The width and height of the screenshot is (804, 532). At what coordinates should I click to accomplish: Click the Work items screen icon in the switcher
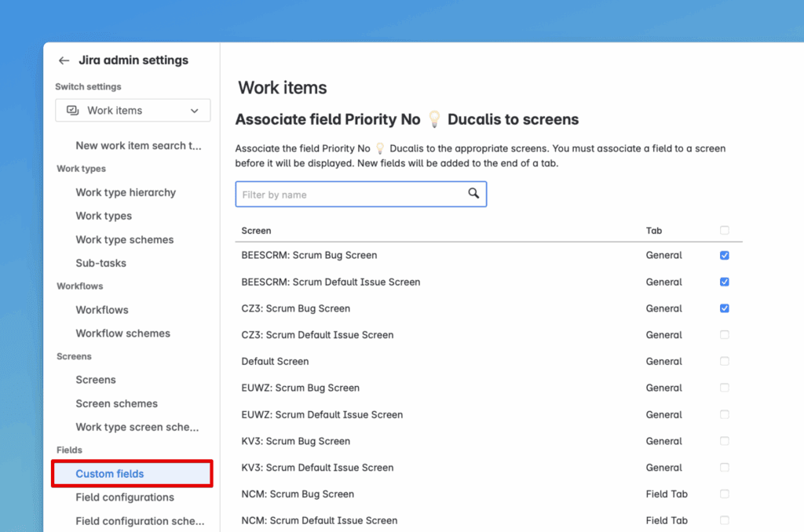click(73, 111)
